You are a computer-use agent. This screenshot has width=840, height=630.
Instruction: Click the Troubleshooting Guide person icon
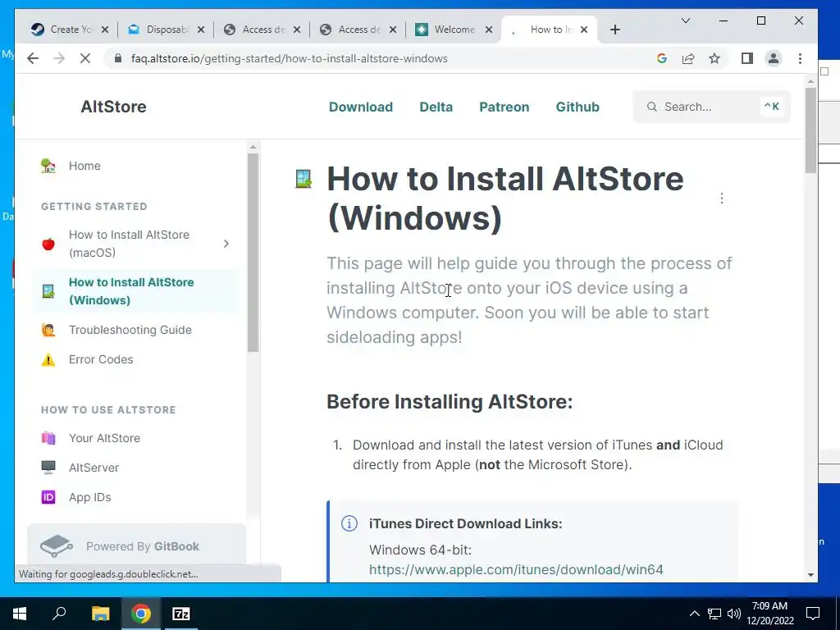[x=48, y=330]
